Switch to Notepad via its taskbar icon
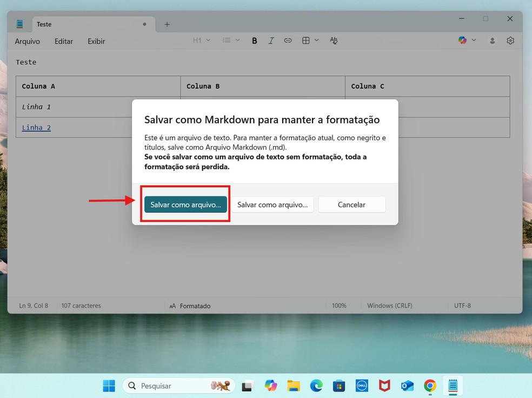This screenshot has height=398, width=532. click(x=453, y=386)
